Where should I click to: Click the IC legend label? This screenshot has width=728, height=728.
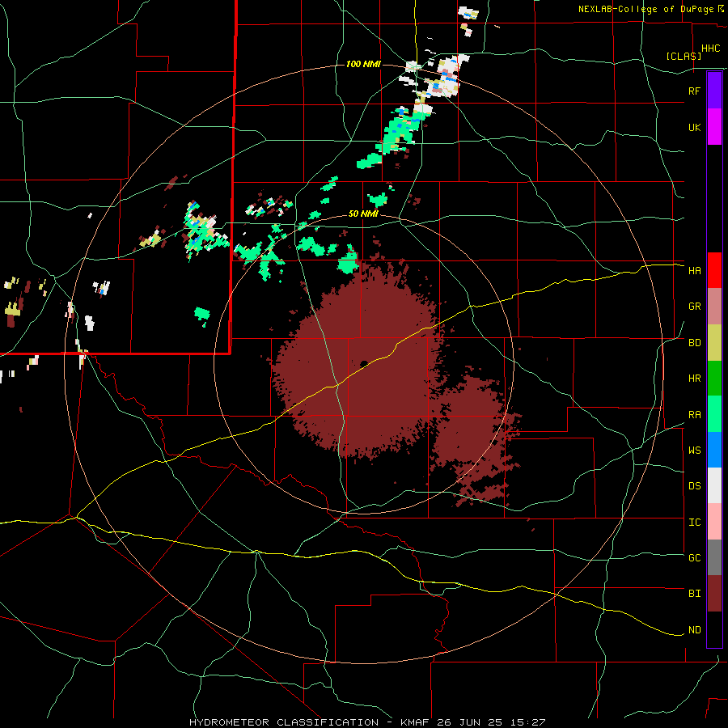click(694, 523)
